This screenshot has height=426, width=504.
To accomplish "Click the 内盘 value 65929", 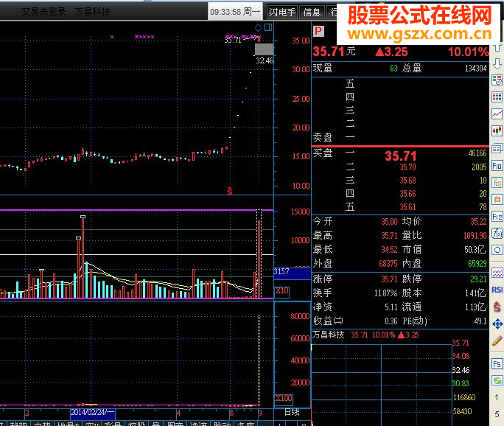I will 477,264.
